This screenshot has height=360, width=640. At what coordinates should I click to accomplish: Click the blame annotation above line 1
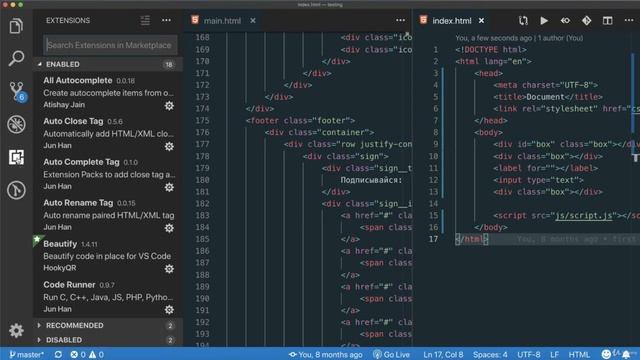pyautogui.click(x=519, y=38)
